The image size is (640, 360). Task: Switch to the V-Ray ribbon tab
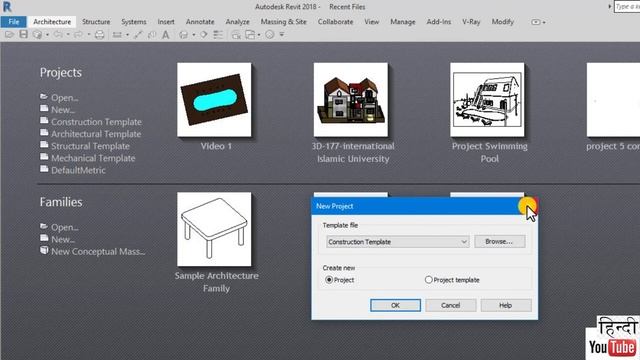(471, 22)
